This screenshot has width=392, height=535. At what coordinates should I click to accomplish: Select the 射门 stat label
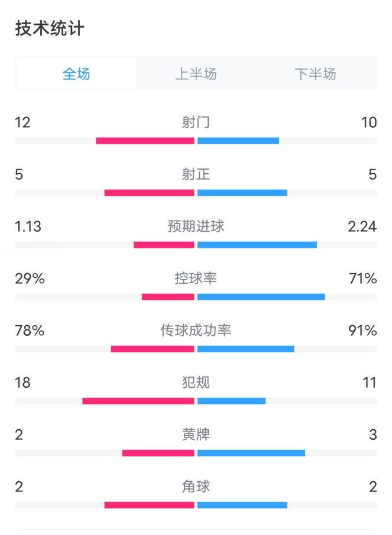[196, 122]
